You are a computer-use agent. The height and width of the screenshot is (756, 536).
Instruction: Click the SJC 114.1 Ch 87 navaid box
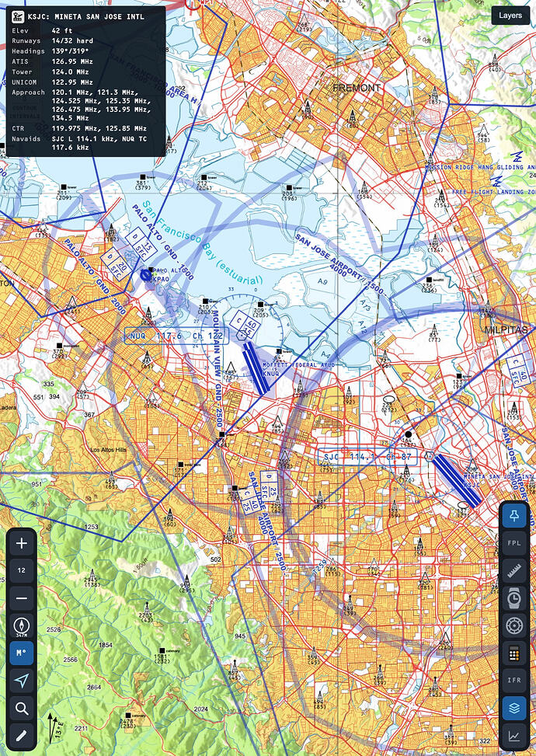367,457
